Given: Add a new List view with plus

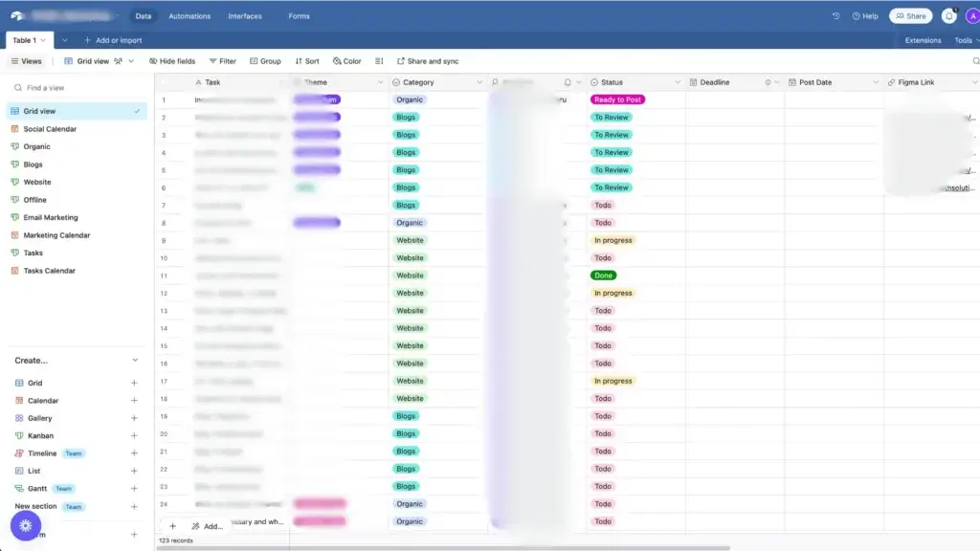Looking at the screenshot, I should tap(134, 471).
